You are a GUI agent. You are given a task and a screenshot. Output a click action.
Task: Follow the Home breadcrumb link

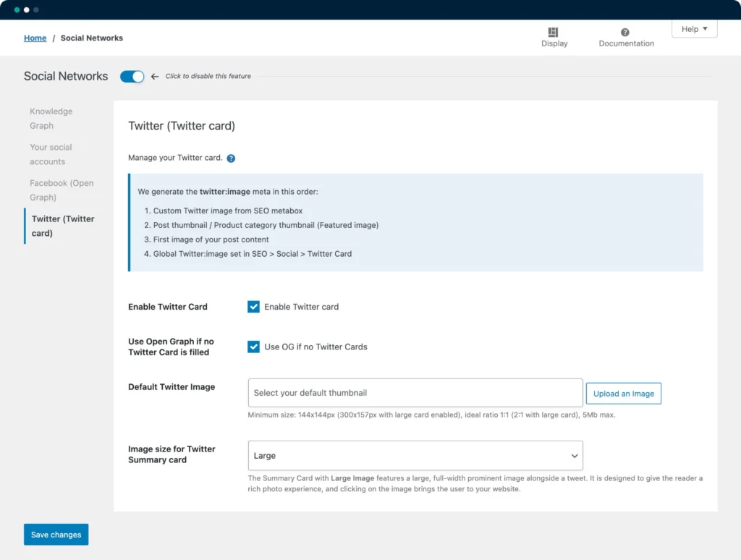(x=35, y=38)
